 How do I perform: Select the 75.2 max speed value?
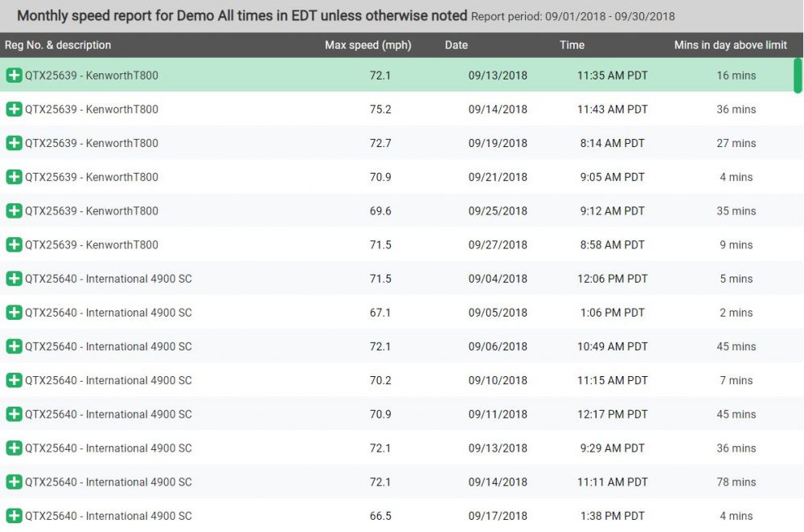[380, 109]
